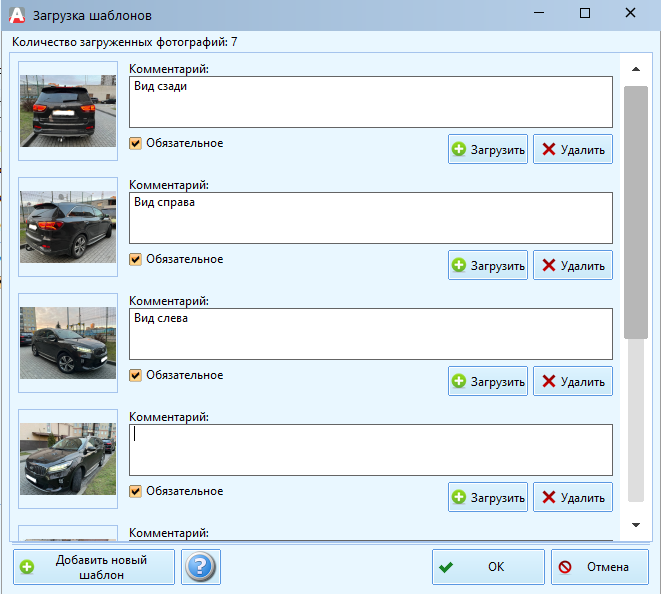Uncheck Обязательное for Вид сзади
661x594 pixels.
(x=135, y=143)
